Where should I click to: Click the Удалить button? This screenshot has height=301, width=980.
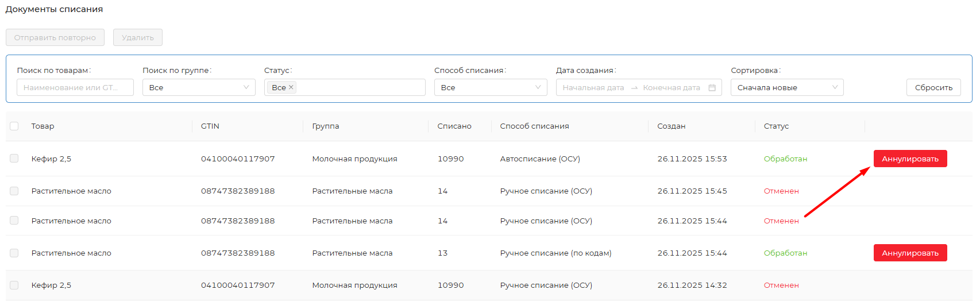point(138,37)
